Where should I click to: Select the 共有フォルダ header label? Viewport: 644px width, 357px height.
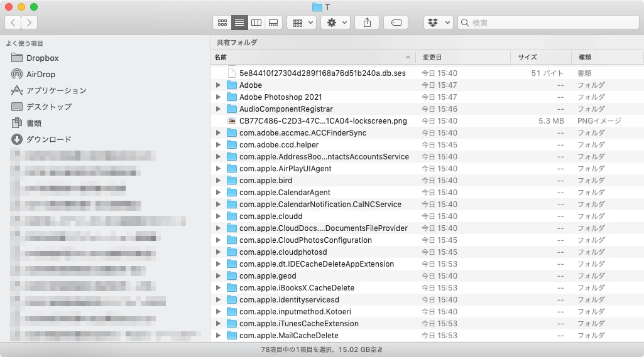(237, 42)
